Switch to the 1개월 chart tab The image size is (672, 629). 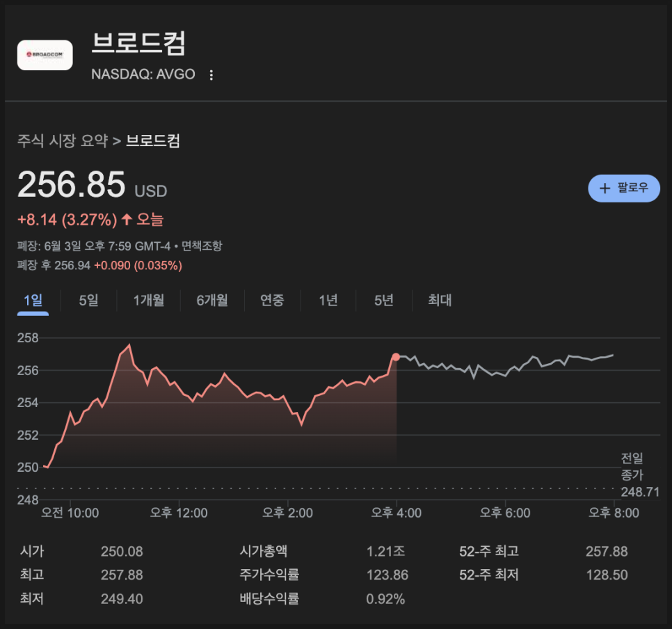(x=149, y=300)
